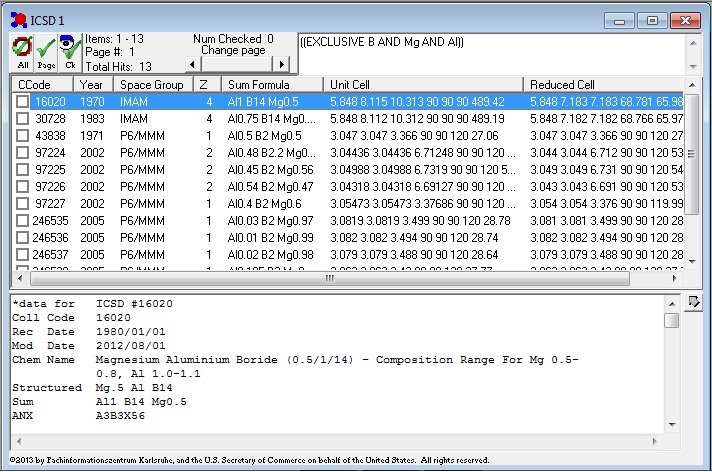Click the check Page icon
Image resolution: width=712 pixels, height=472 pixels.
45,52
